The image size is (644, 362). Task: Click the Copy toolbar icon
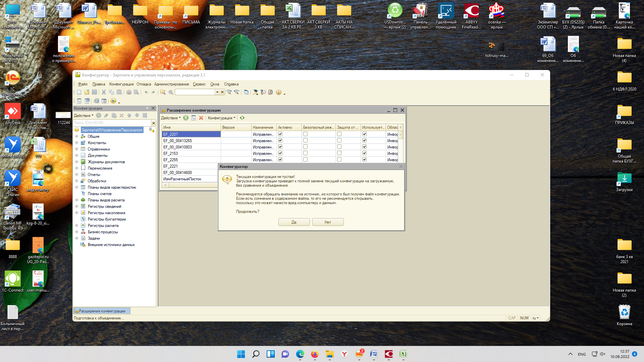111,92
